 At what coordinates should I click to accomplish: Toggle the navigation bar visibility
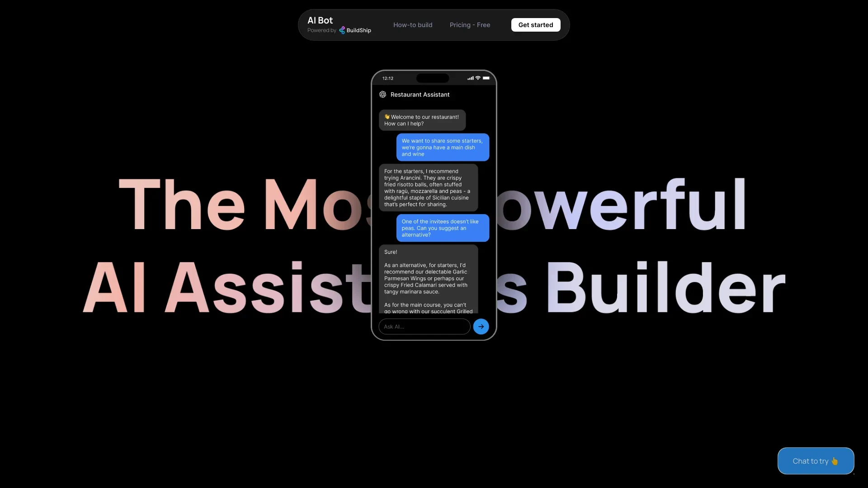coord(434,24)
